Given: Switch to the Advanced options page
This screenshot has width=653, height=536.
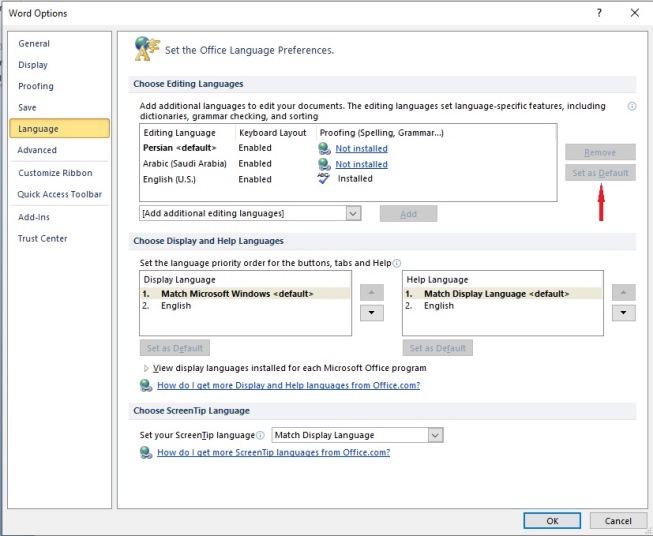Looking at the screenshot, I should [37, 150].
